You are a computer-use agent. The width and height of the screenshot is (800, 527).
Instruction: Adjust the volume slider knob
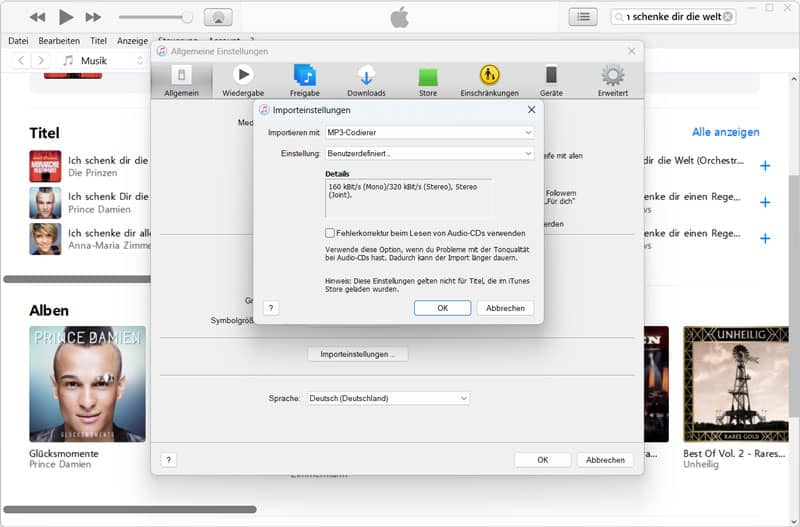[x=187, y=17]
